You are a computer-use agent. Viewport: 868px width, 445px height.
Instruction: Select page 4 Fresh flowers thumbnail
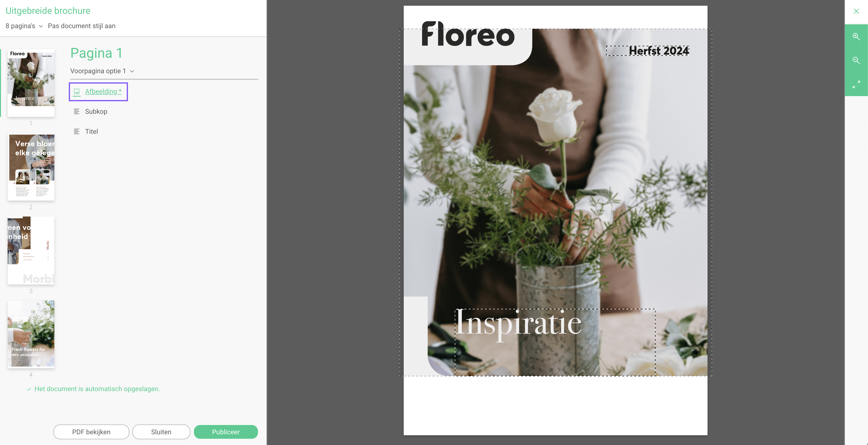pyautogui.click(x=31, y=334)
